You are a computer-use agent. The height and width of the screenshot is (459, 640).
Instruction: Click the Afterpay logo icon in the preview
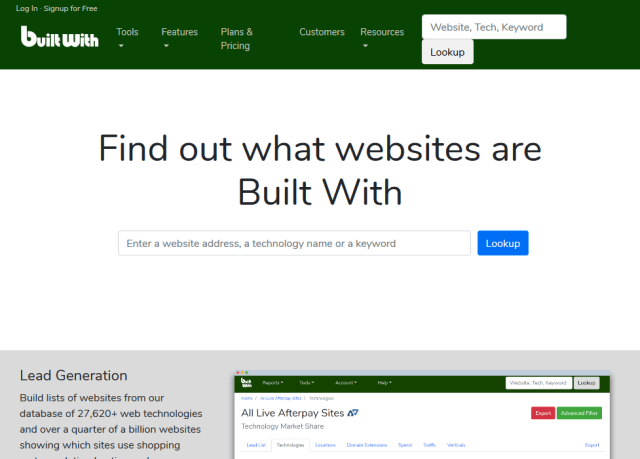pyautogui.click(x=352, y=412)
